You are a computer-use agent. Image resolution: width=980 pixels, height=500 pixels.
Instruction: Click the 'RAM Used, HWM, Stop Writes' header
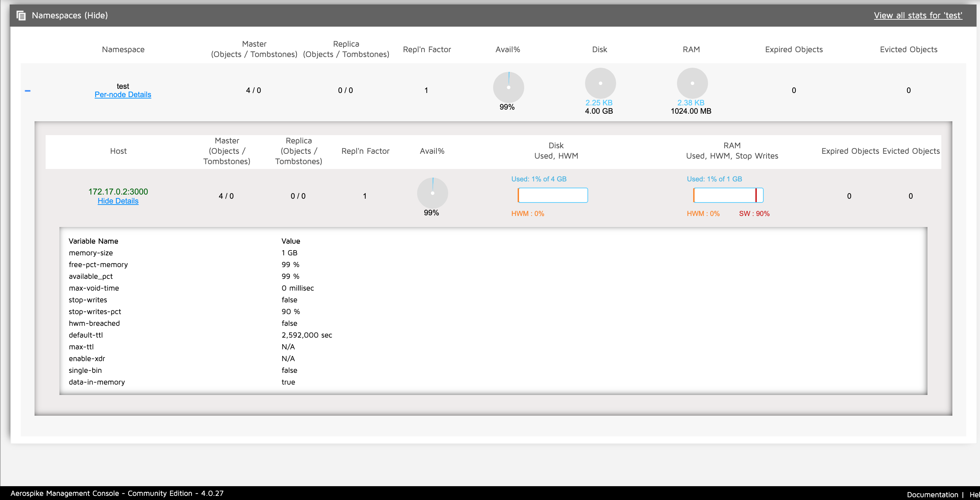pyautogui.click(x=732, y=151)
